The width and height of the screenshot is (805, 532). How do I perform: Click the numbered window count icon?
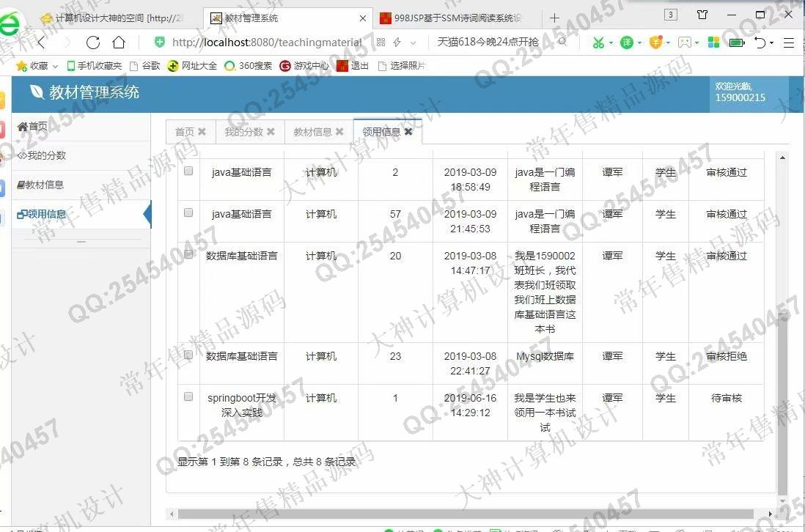pyautogui.click(x=671, y=15)
